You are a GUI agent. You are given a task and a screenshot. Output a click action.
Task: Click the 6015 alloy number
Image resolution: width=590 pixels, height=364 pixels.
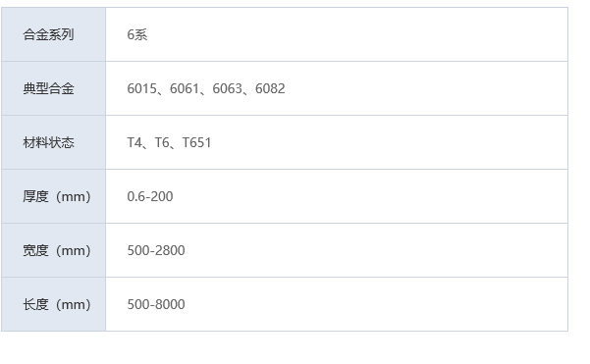coord(142,88)
